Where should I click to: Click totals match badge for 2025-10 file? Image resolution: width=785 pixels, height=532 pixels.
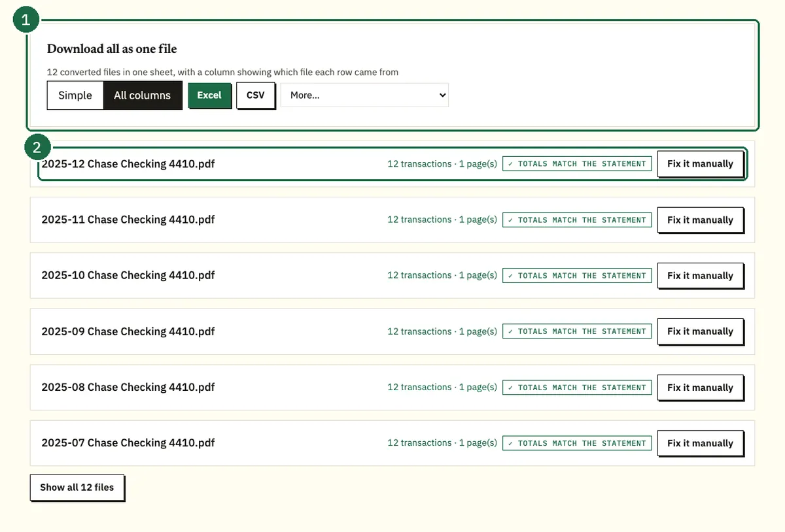pyautogui.click(x=577, y=276)
